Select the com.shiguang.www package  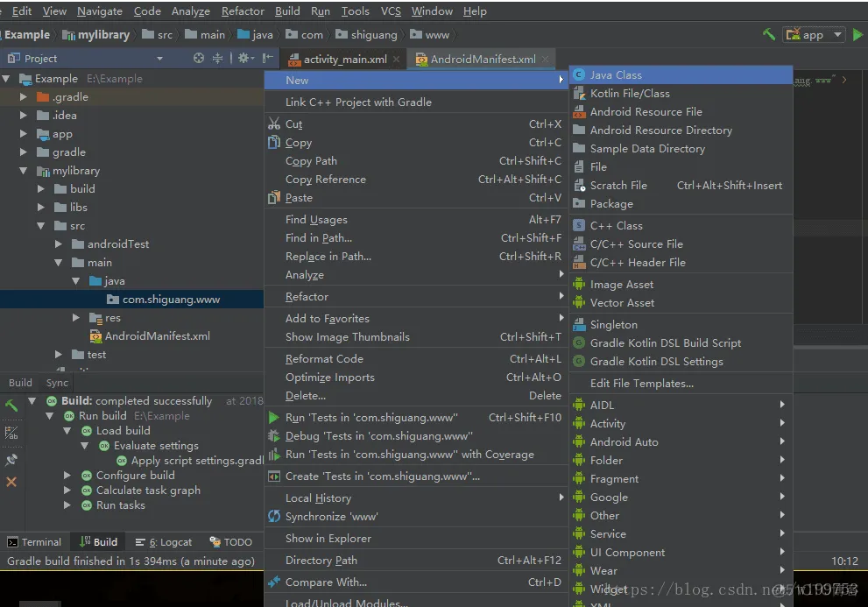pyautogui.click(x=163, y=300)
